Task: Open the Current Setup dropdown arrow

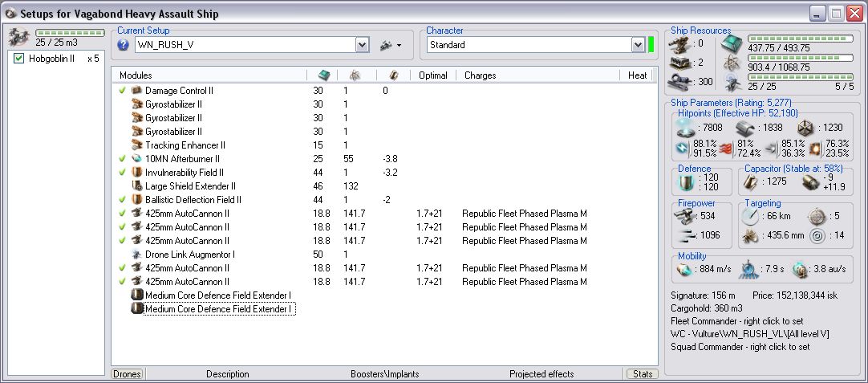Action: click(x=362, y=46)
